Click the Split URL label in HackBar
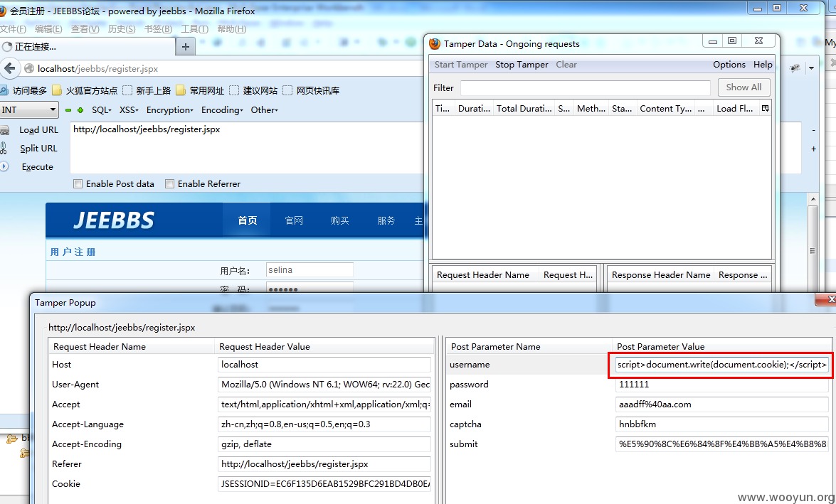This screenshot has width=836, height=504. pos(38,148)
